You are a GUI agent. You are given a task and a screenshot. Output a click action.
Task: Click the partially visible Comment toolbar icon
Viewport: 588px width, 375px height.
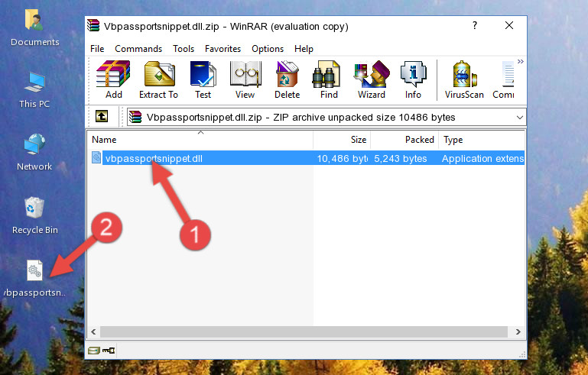[504, 79]
